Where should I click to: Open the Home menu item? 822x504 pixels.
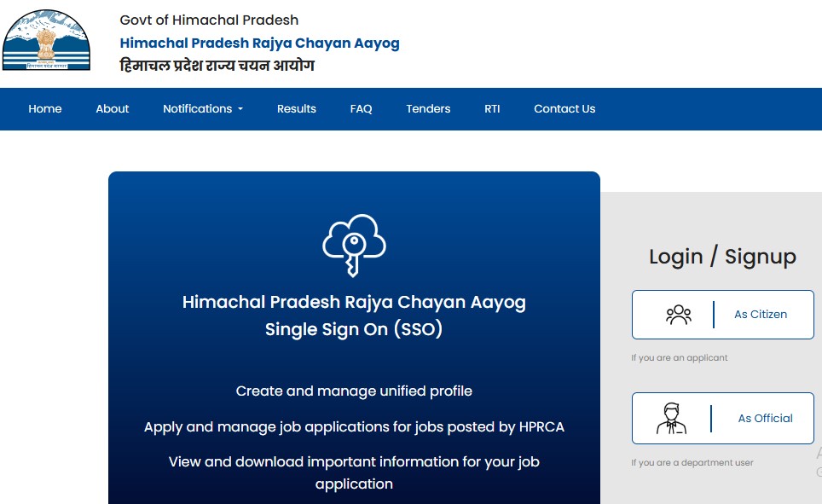click(45, 108)
